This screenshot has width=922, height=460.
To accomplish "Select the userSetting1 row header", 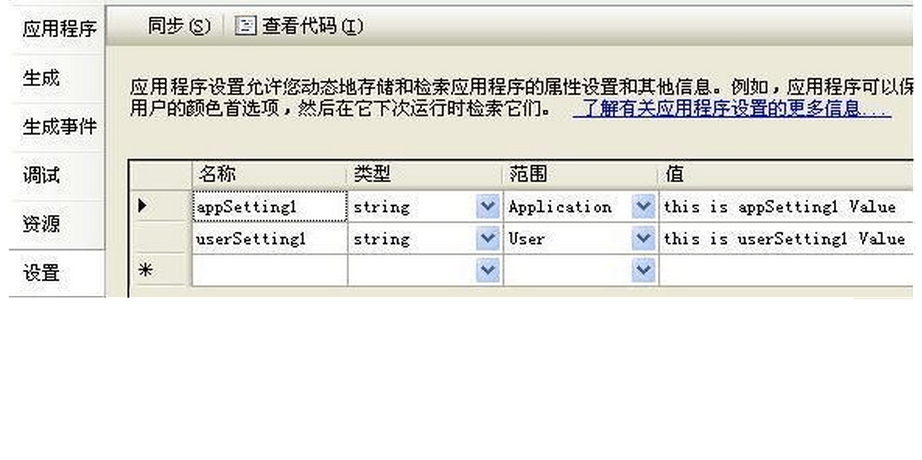I will (161, 238).
